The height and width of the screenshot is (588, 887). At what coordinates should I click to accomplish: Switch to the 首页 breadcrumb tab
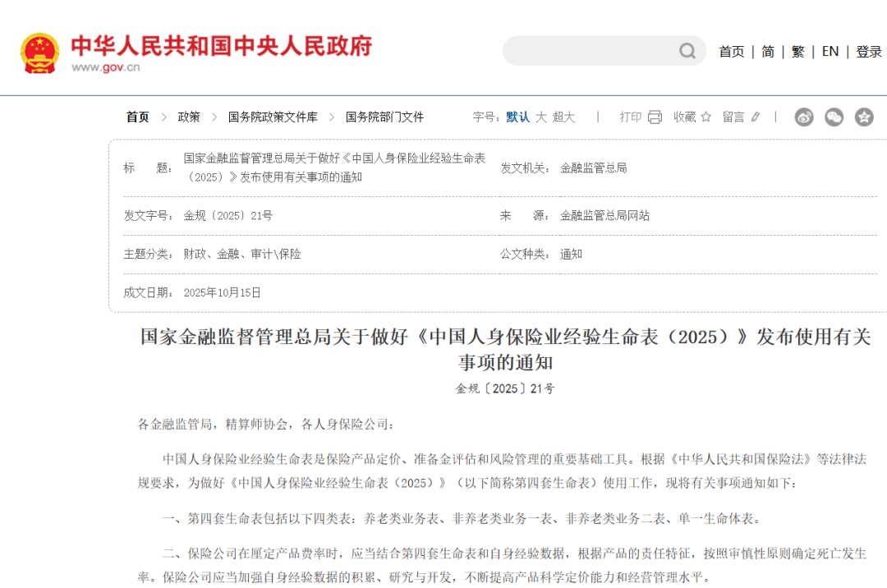pos(137,117)
